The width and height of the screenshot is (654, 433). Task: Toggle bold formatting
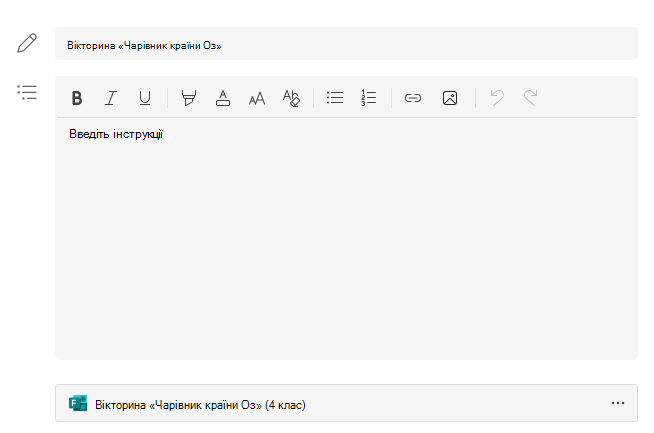click(77, 98)
